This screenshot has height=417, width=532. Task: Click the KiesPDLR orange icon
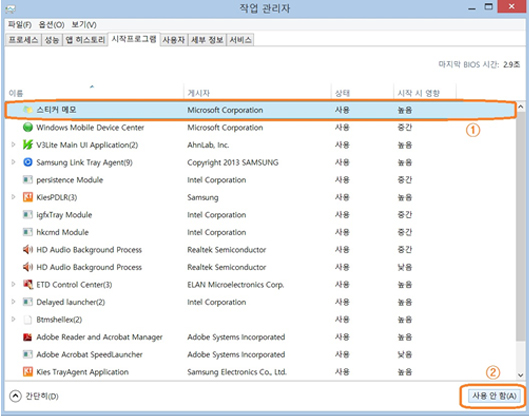(27, 197)
